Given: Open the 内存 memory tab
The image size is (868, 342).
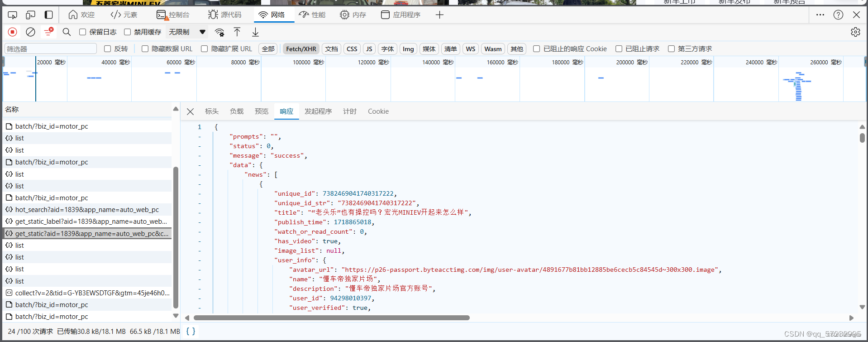Looking at the screenshot, I should [353, 15].
